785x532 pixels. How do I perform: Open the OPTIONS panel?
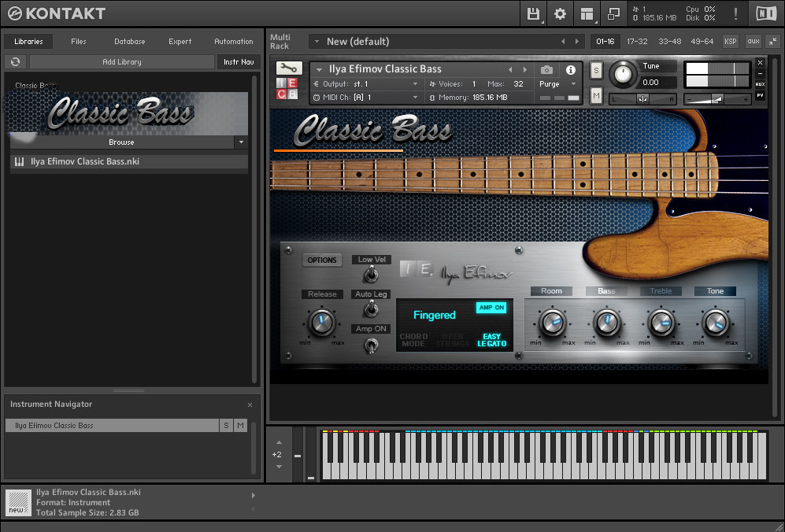pyautogui.click(x=322, y=260)
